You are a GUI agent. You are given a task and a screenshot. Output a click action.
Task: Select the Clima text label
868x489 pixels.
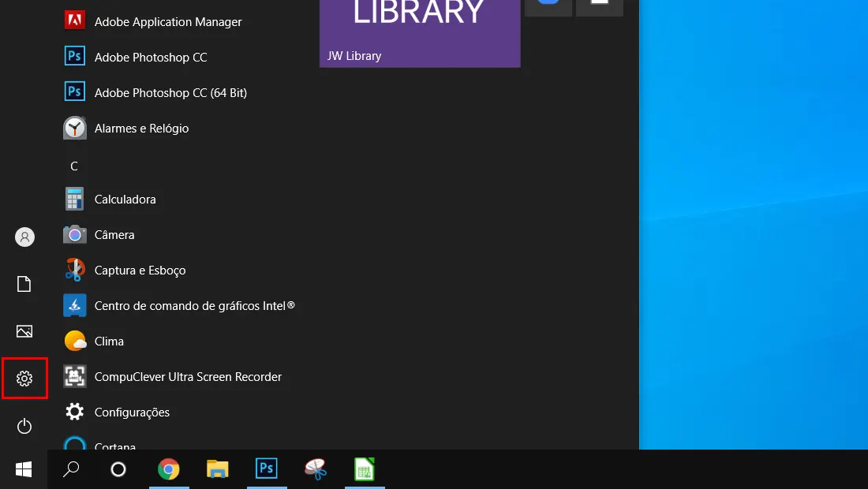(109, 342)
